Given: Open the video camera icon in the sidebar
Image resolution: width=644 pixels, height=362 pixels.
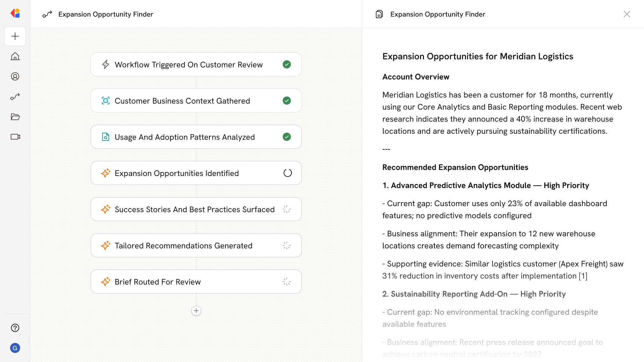Looking at the screenshot, I should pos(15,137).
